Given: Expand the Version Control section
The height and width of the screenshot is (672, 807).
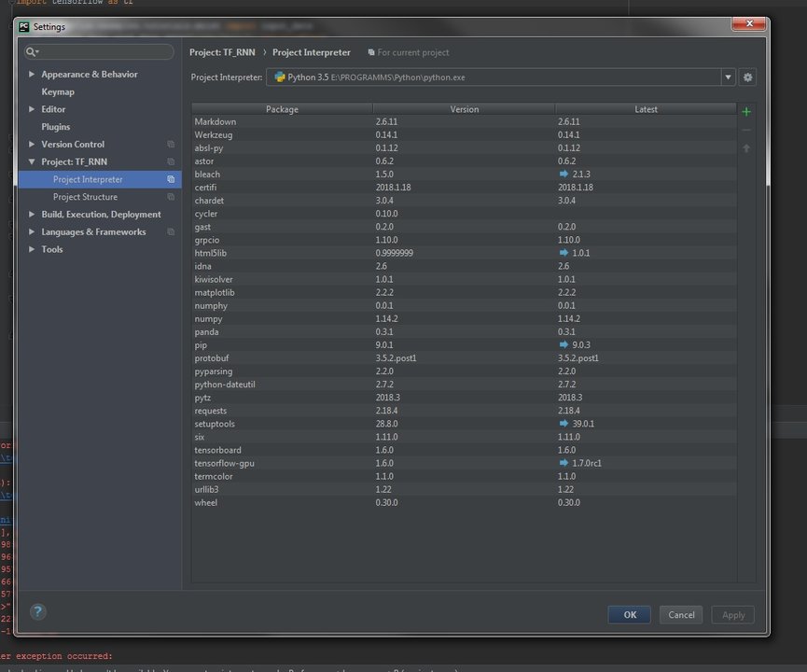Looking at the screenshot, I should [x=32, y=144].
